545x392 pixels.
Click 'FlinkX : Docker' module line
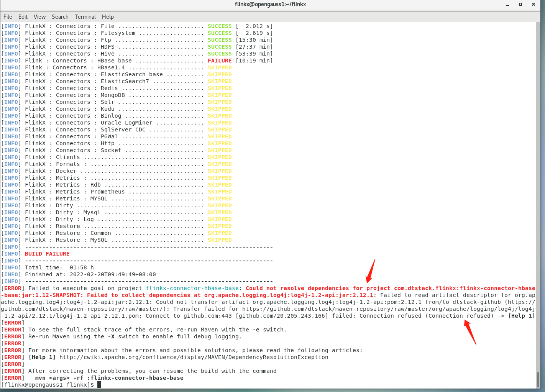51,171
